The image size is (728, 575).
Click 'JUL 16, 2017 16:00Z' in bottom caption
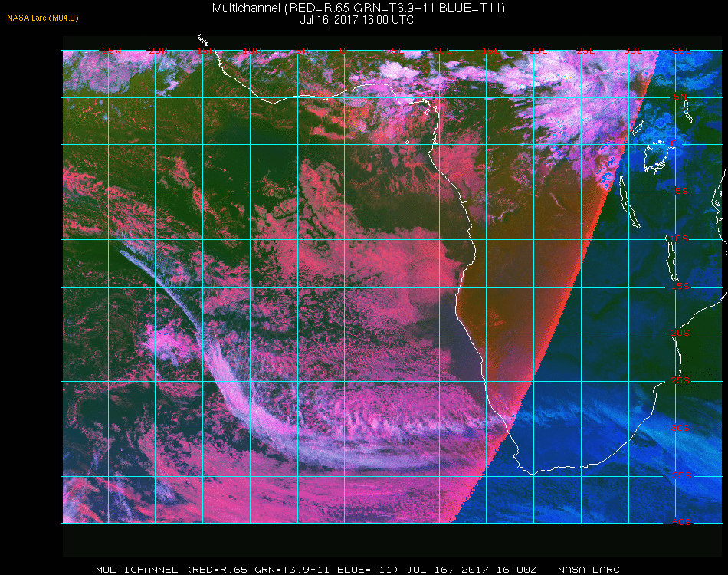[x=472, y=570]
